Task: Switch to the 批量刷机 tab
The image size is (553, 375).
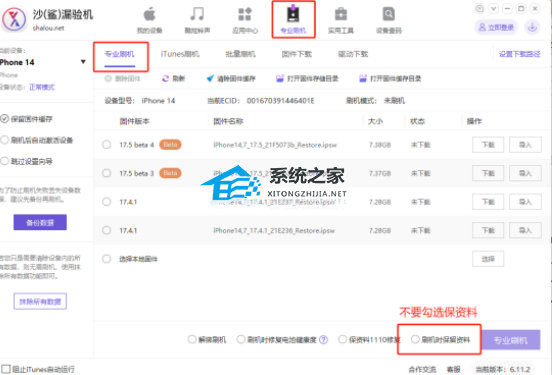Action: click(x=241, y=54)
